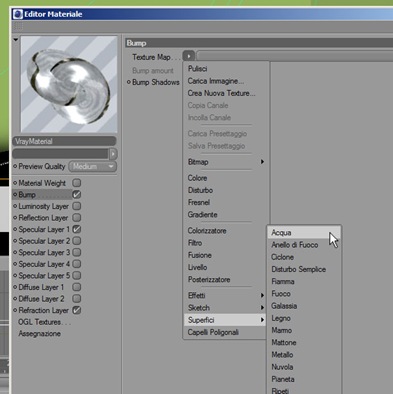Image resolution: width=393 pixels, height=394 pixels.
Task: Enable the Specular Layer 3 checkbox
Action: click(x=77, y=252)
